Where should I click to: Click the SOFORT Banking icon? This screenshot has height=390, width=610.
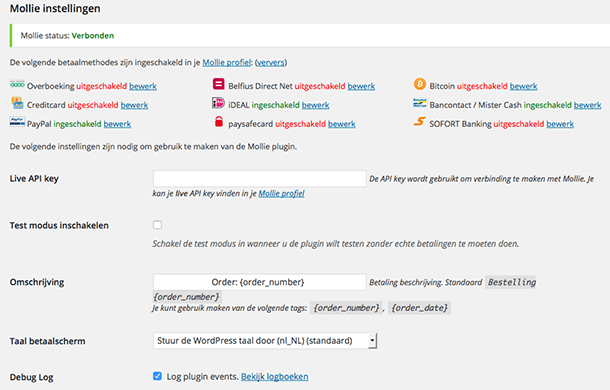tap(419, 122)
